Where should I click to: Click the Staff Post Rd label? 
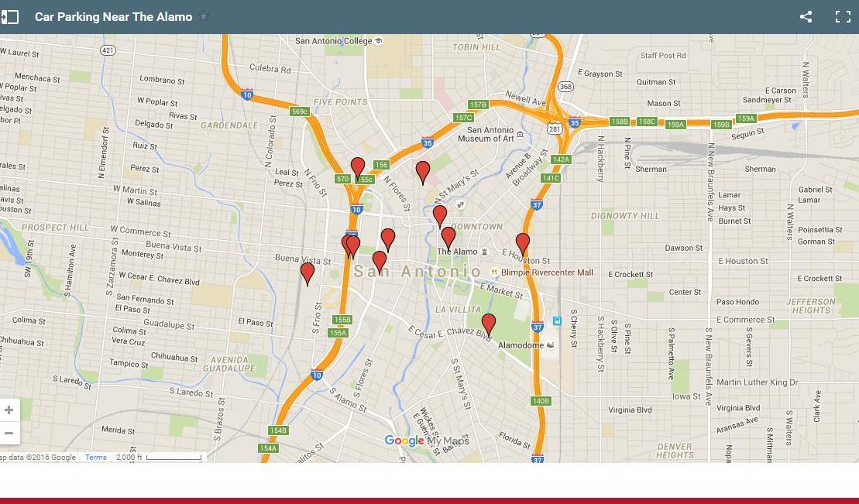[x=663, y=55]
